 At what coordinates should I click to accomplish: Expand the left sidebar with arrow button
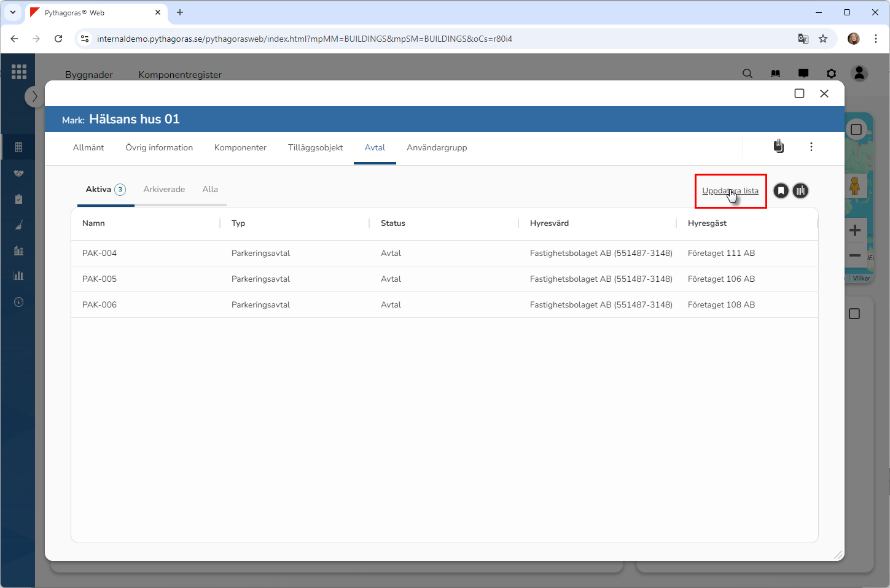(34, 96)
